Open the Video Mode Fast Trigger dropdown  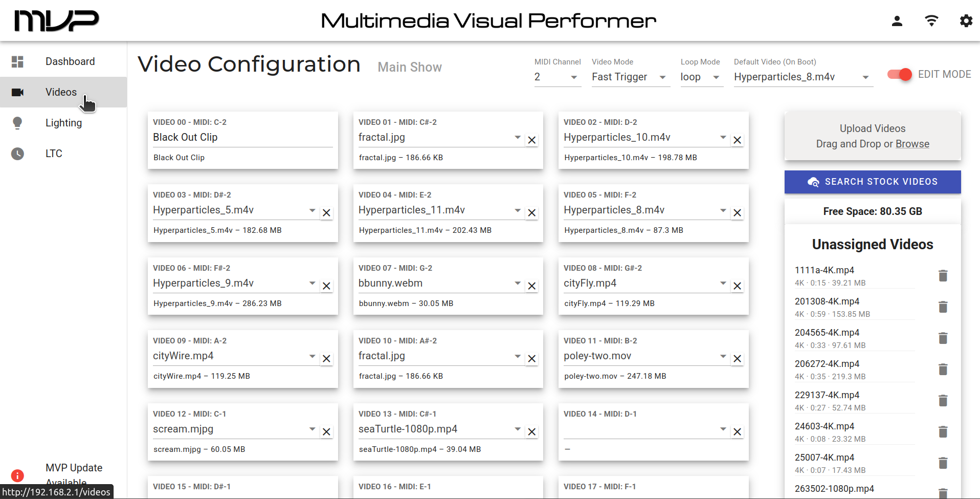[630, 77]
